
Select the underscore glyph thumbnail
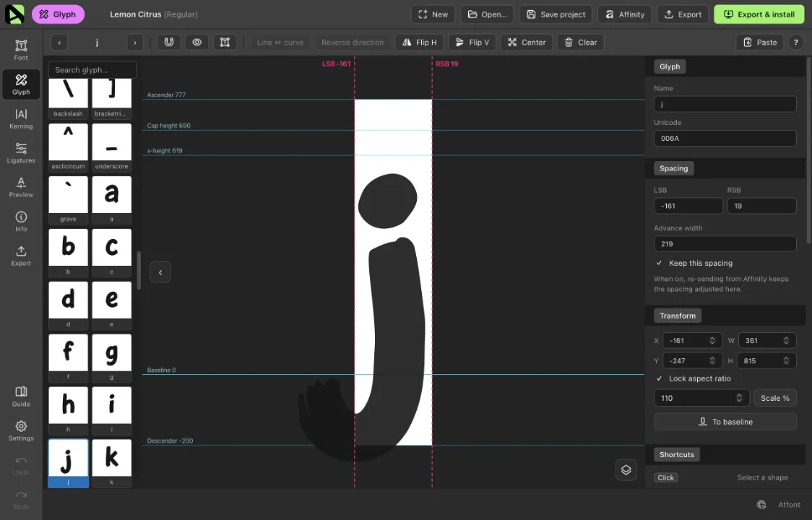coord(111,147)
